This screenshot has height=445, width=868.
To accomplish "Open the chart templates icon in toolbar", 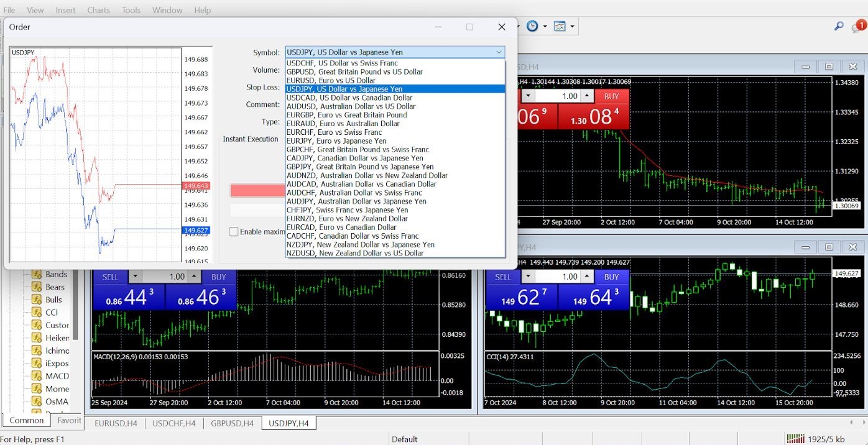I will pos(560,26).
